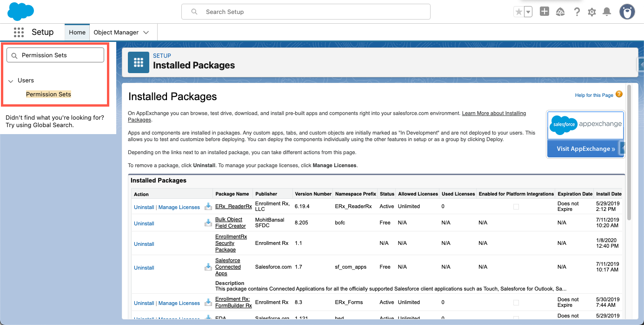The width and height of the screenshot is (644, 325).
Task: Open the Global Actions plus icon
Action: (x=544, y=12)
